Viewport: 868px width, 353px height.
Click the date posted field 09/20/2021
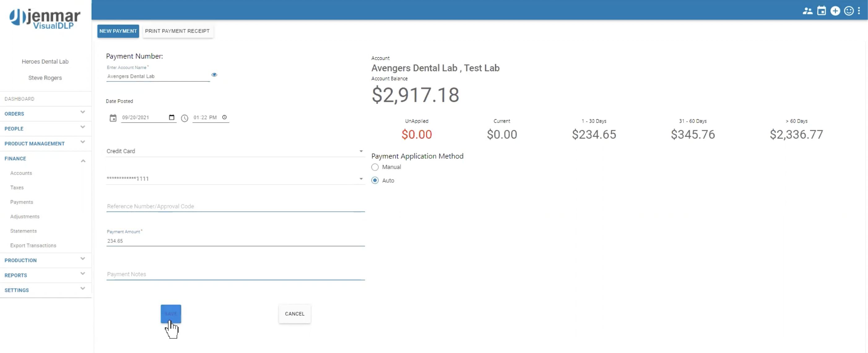point(148,117)
